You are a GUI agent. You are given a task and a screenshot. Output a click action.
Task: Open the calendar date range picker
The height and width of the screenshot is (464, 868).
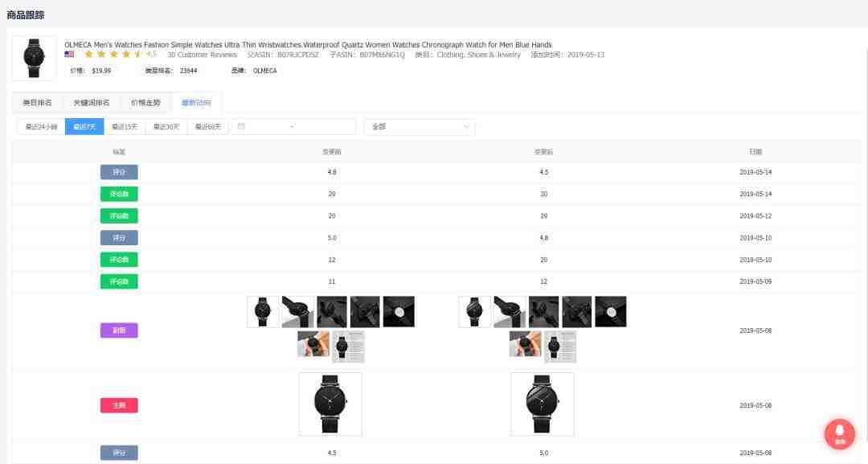coord(293,127)
